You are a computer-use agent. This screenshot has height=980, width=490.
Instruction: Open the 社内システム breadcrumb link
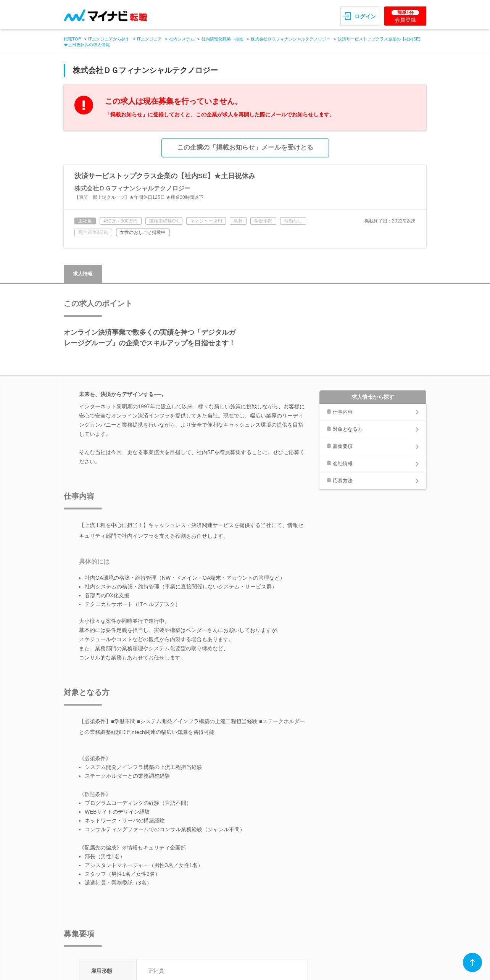[182, 39]
